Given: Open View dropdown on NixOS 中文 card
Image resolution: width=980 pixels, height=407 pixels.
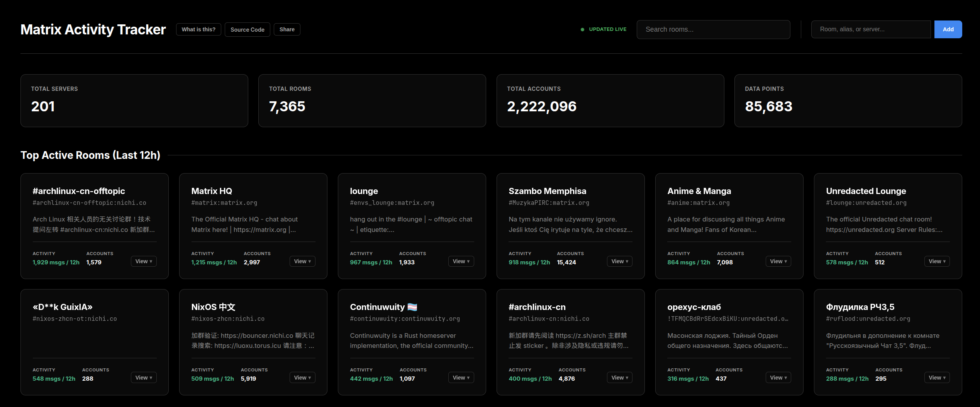Looking at the screenshot, I should (302, 378).
